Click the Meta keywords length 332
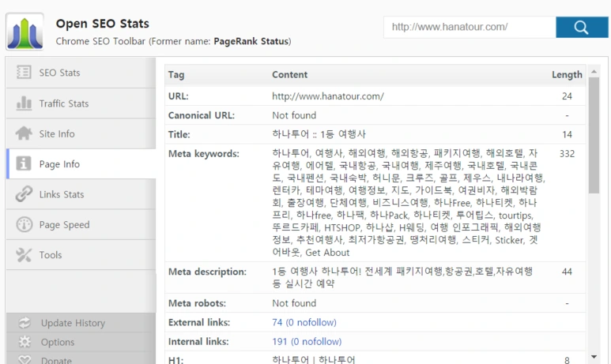 click(x=567, y=154)
